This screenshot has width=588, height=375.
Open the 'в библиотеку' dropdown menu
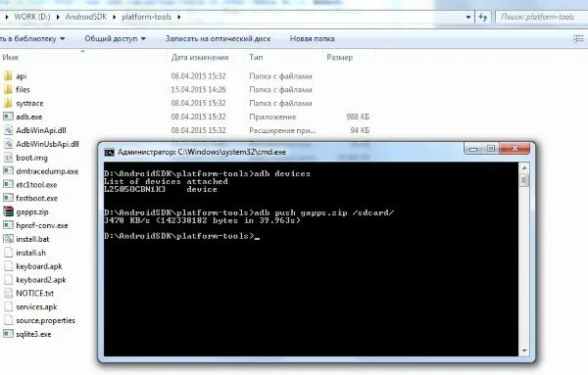pyautogui.click(x=32, y=38)
